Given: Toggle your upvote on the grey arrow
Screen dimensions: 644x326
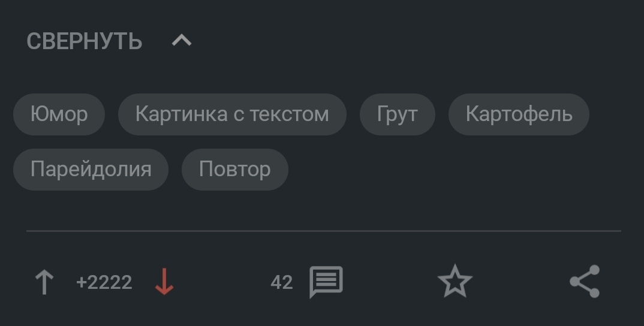Looking at the screenshot, I should (44, 282).
